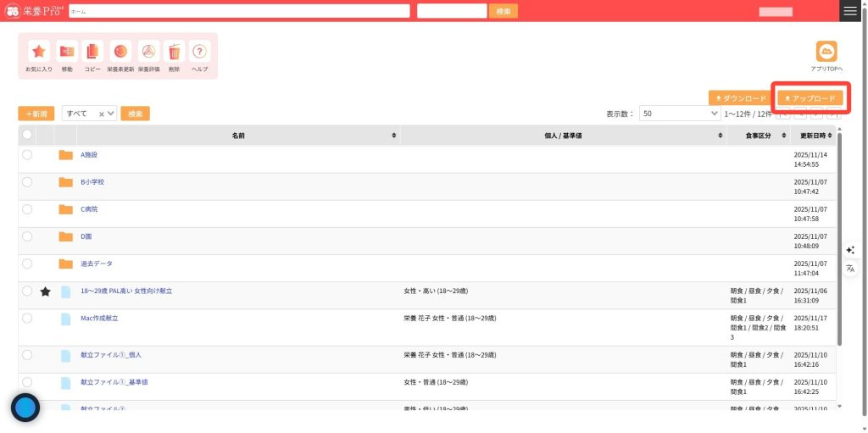Screen dimensions: 868x433
Task: Run 栄養素更新 nutrient update icon
Action: (x=120, y=52)
